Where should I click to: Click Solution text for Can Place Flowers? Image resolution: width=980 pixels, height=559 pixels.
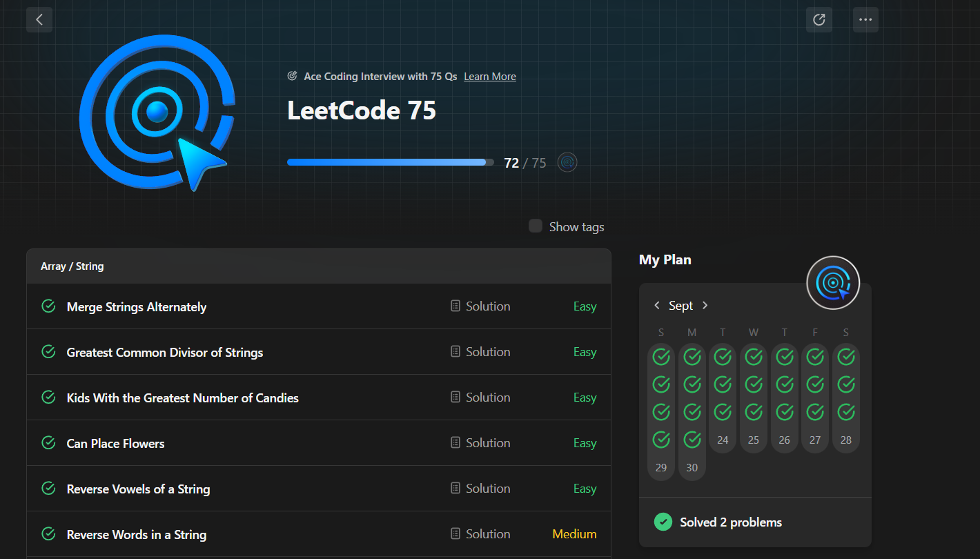point(488,443)
